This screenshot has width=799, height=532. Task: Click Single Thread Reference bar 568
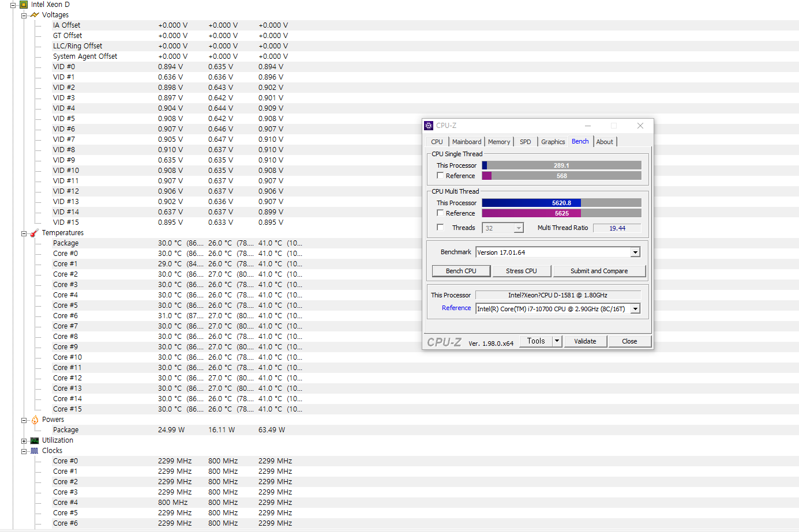click(x=562, y=176)
